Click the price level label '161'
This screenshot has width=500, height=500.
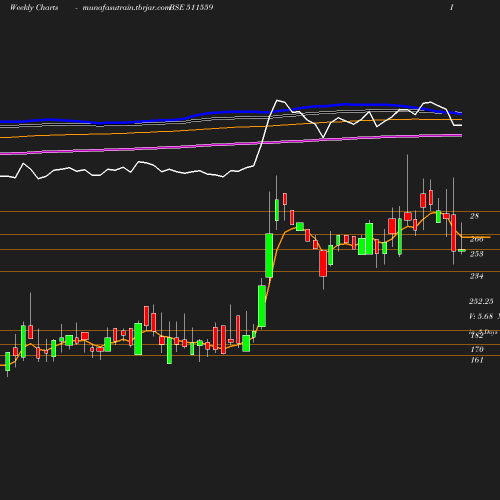(x=477, y=360)
